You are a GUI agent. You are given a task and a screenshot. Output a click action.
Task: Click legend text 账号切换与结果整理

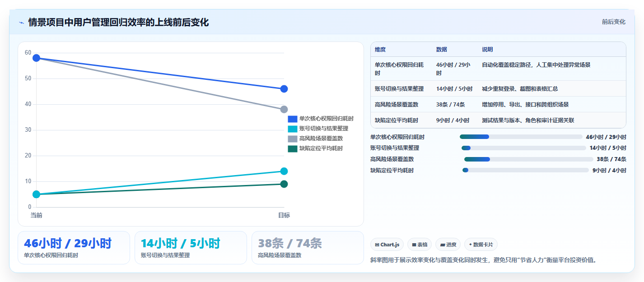[x=323, y=129]
